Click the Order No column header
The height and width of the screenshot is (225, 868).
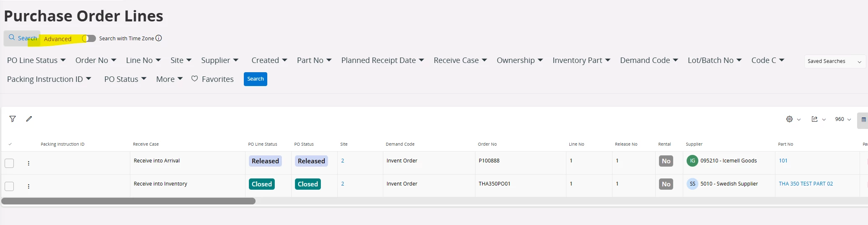(487, 144)
